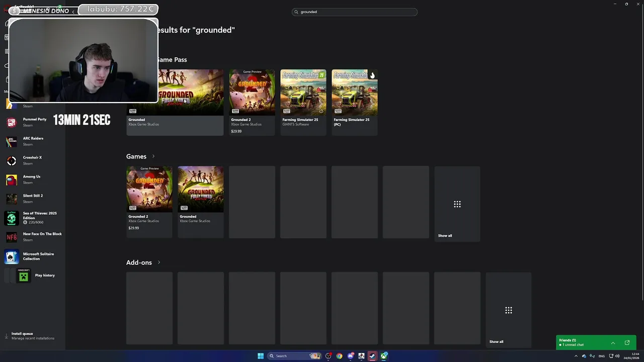Open the Add-ons section heading
This screenshot has height=362, width=644.
pos(139,262)
